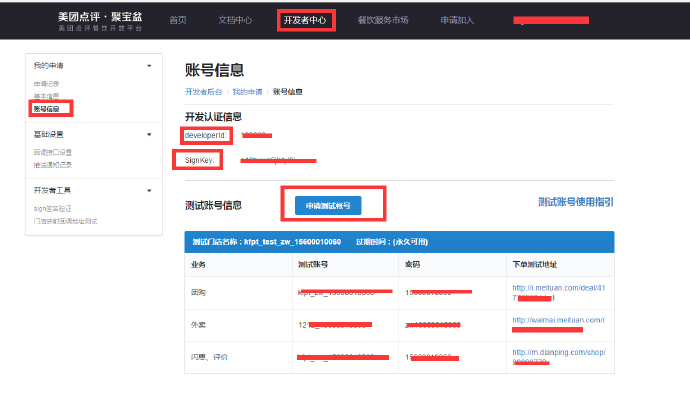Open the 开发者中心 navigation item
The width and height of the screenshot is (690, 405).
click(x=305, y=20)
